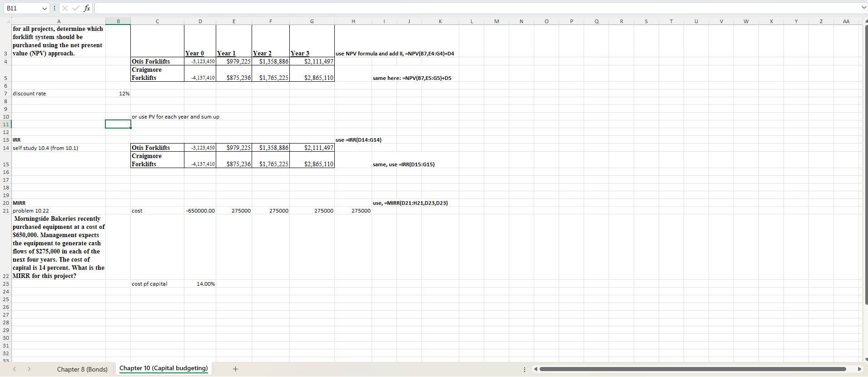Select Otis Forklifts cell in row 4
The height and width of the screenshot is (377, 868).
[157, 61]
